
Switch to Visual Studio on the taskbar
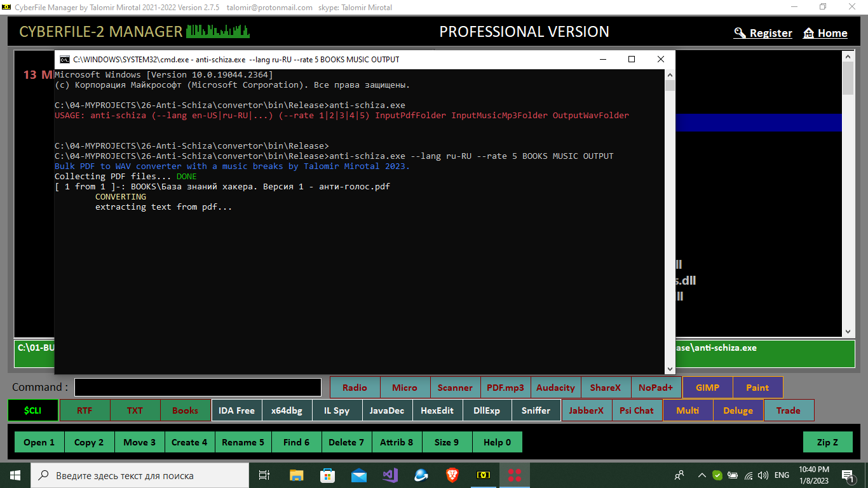(390, 475)
